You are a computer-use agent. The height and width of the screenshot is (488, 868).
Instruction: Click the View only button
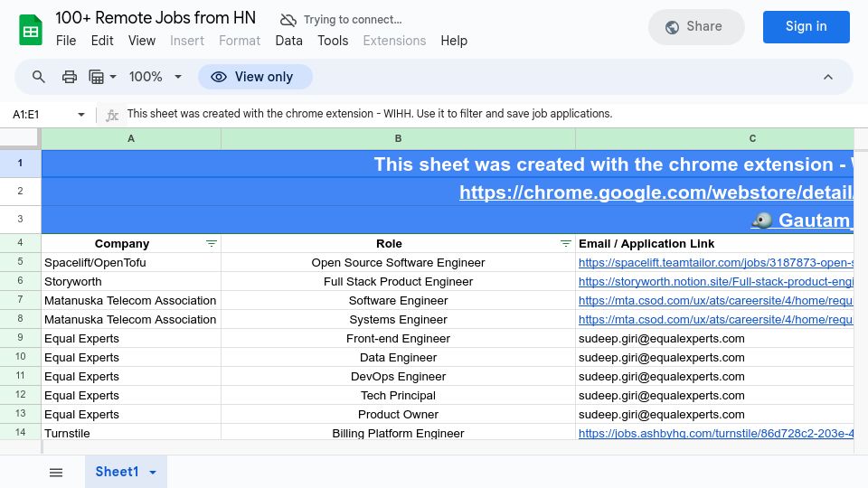click(255, 76)
